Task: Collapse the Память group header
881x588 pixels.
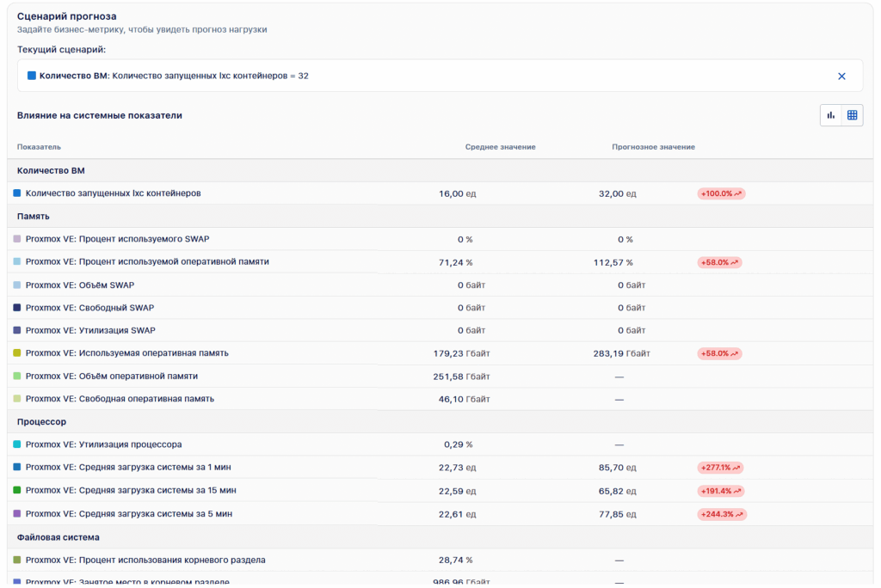Action: click(x=34, y=217)
